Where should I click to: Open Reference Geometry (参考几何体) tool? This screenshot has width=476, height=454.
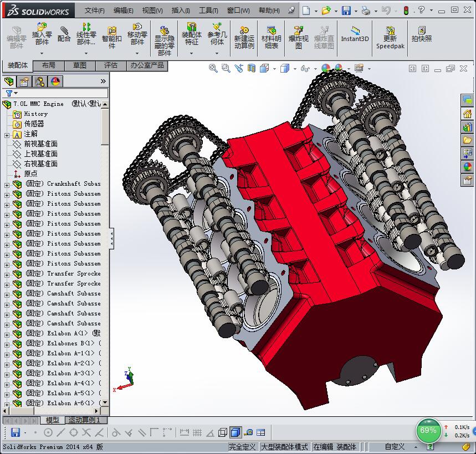[217, 34]
